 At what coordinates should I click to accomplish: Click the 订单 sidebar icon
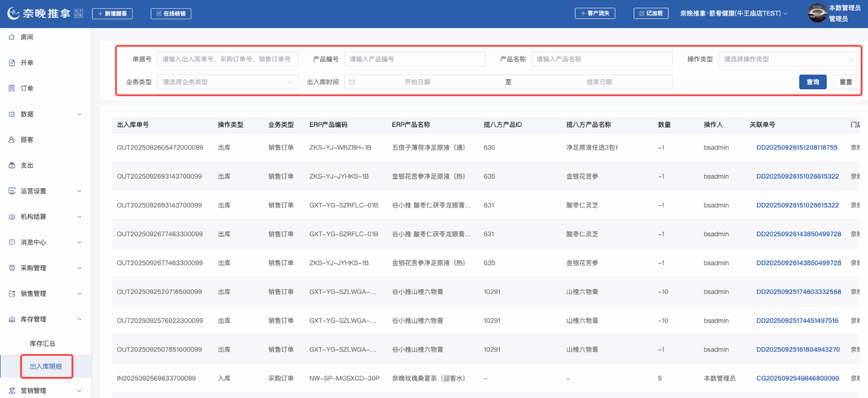(12, 88)
